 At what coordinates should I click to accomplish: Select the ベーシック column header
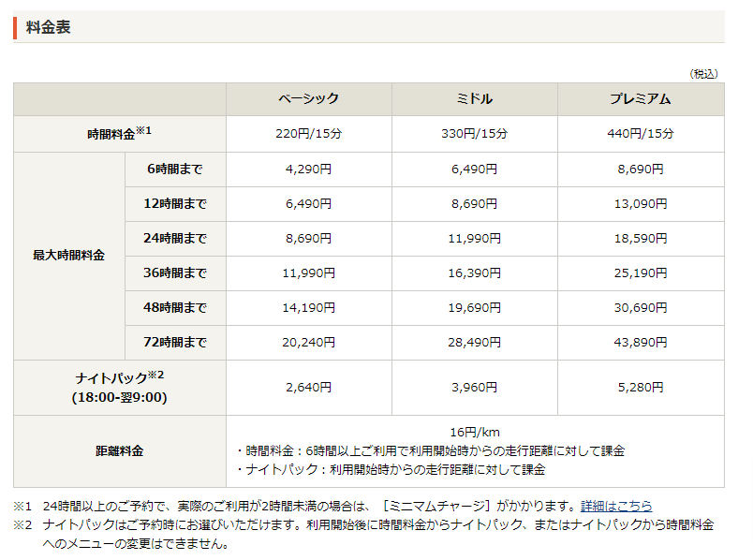pos(308,99)
